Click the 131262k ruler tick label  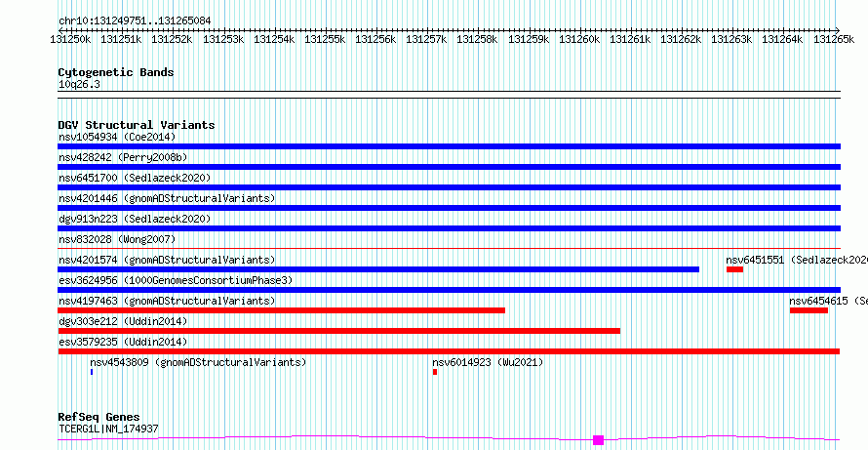(x=683, y=39)
